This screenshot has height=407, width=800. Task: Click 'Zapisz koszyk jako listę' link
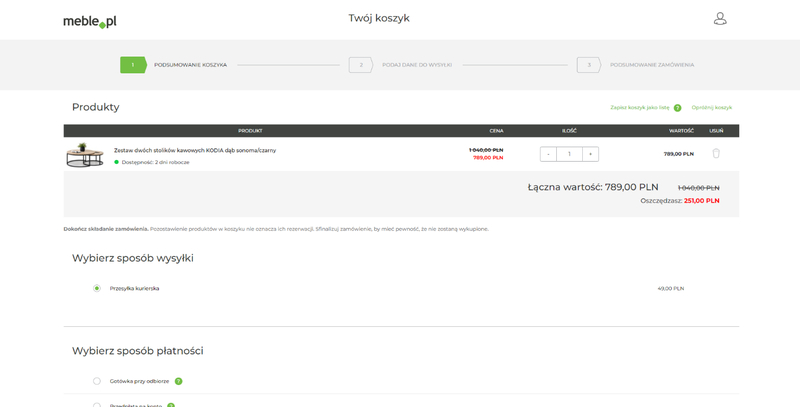pyautogui.click(x=639, y=108)
